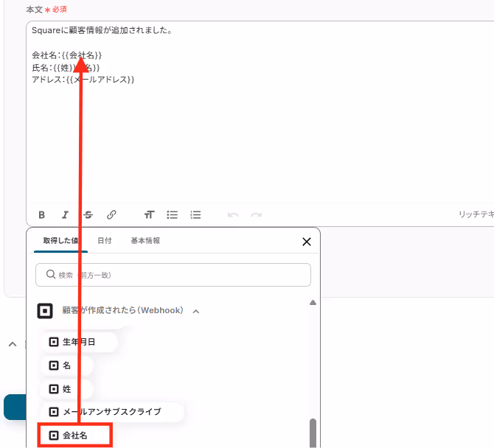
Task: Change the text size with the TT icon
Action: click(149, 214)
